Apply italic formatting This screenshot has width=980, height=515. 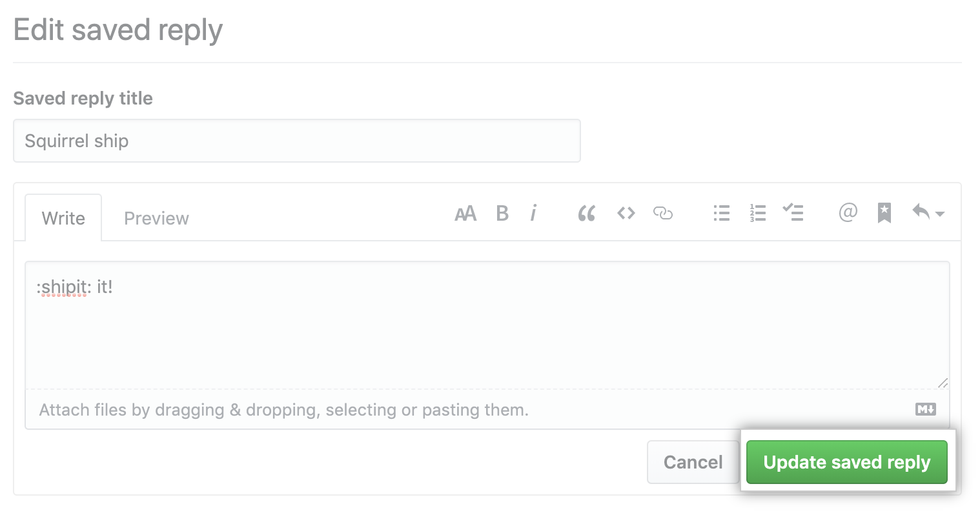533,214
